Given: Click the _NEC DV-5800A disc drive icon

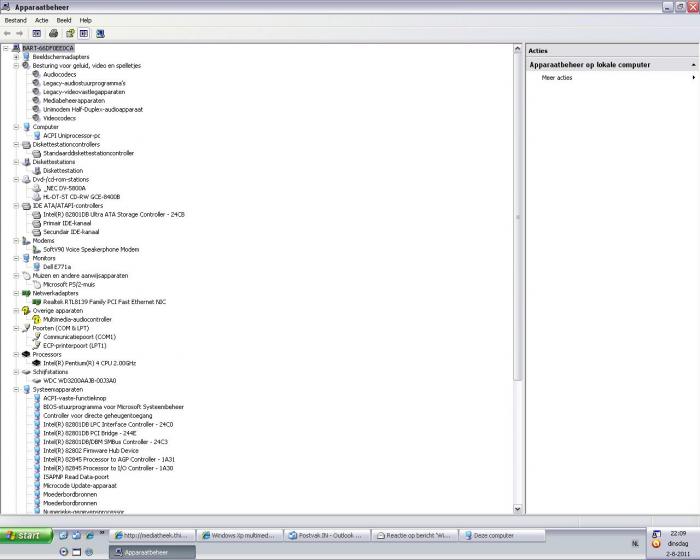Looking at the screenshot, I should (x=37, y=188).
